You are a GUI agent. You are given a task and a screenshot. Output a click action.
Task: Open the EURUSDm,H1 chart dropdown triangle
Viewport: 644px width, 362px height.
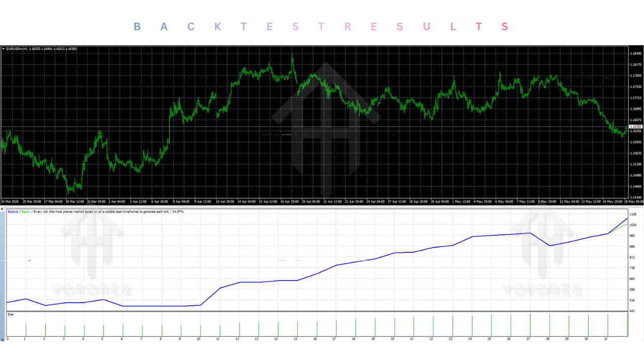point(4,49)
